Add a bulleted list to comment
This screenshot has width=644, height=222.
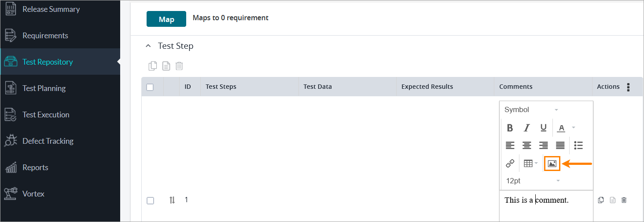578,146
